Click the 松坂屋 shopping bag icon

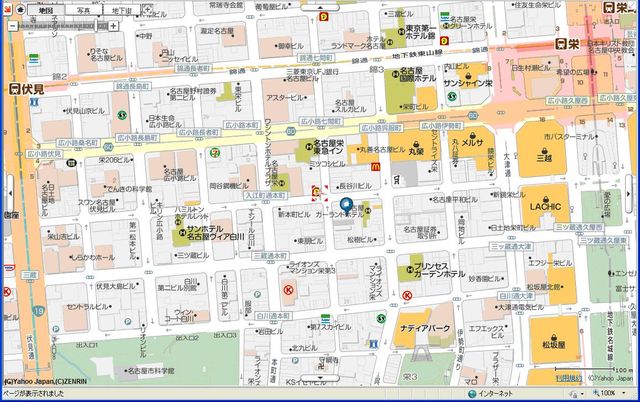(x=554, y=338)
